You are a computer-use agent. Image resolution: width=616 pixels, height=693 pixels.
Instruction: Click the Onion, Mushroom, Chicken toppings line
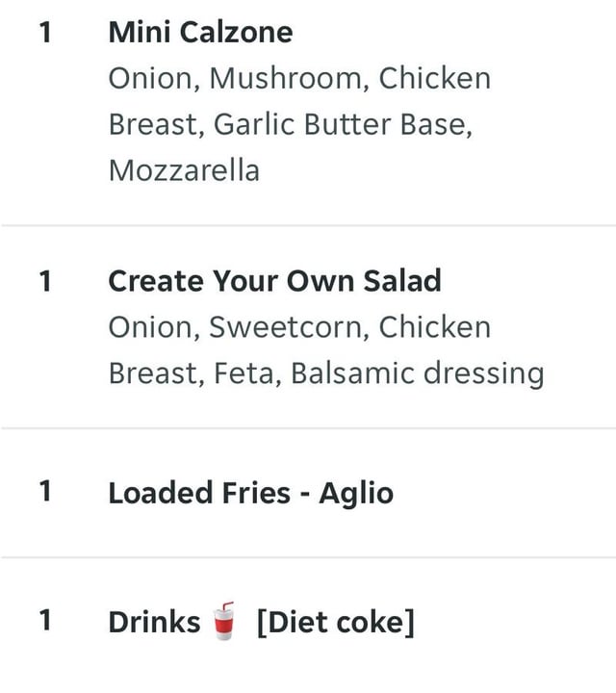(299, 79)
